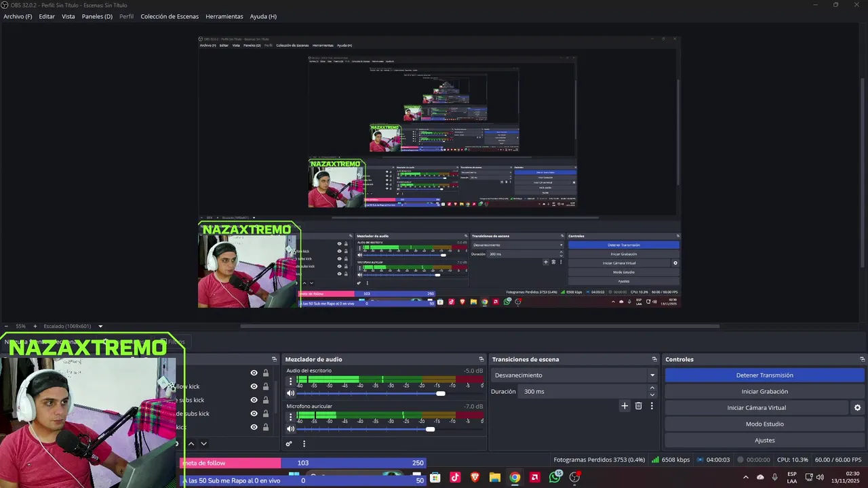Zoom in the preview with plus icon
Viewport: 868px width, 488px height.
(35, 326)
